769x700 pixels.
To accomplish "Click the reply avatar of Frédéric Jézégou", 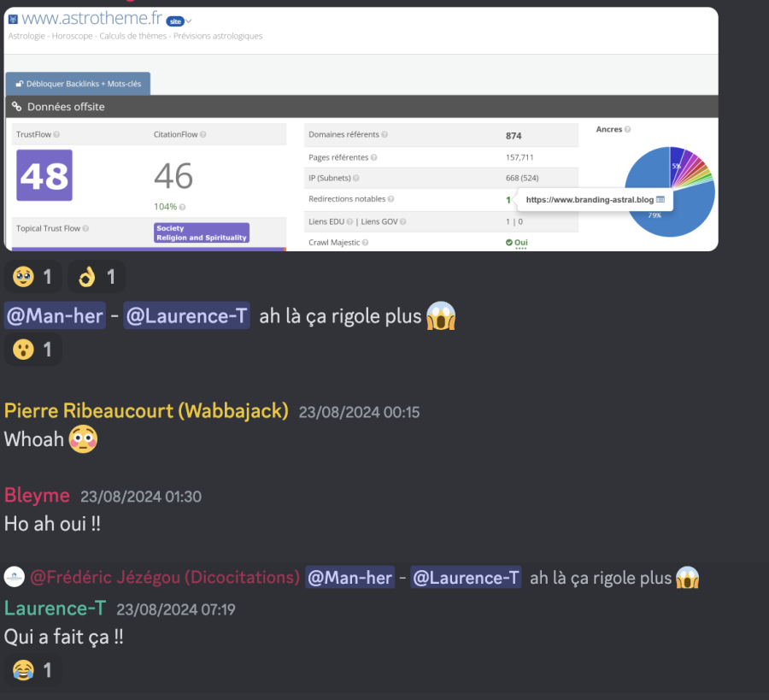I will point(15,577).
